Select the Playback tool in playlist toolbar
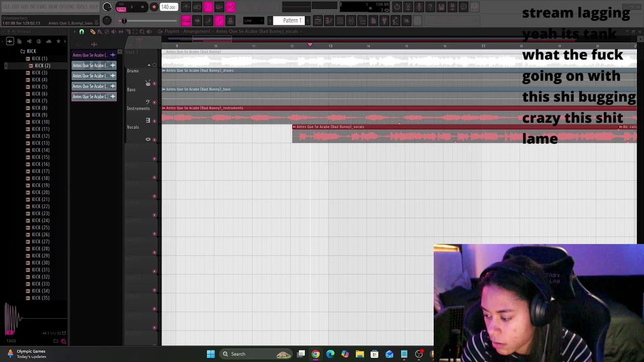644x362 pixels. pos(149,32)
